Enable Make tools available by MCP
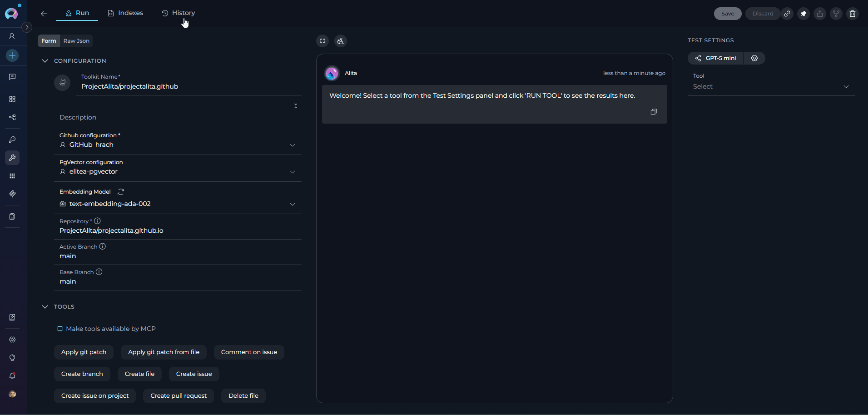Viewport: 868px width, 415px height. click(x=60, y=329)
